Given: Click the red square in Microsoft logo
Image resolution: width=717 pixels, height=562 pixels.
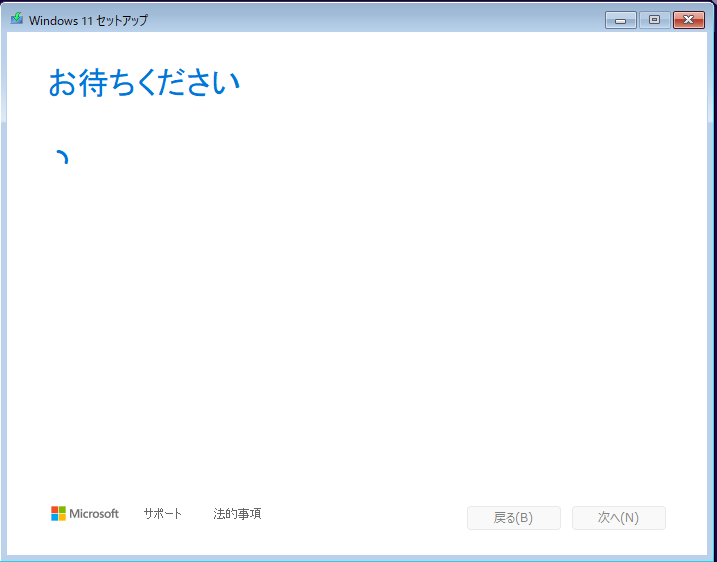Looking at the screenshot, I should [55, 510].
